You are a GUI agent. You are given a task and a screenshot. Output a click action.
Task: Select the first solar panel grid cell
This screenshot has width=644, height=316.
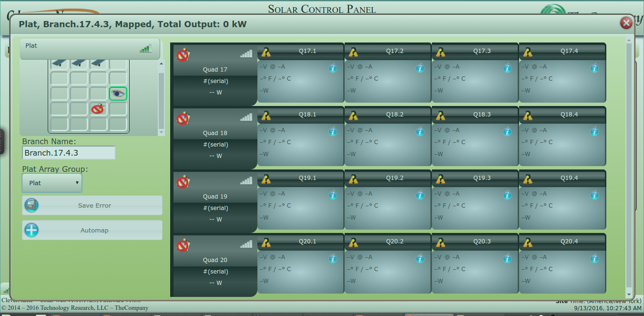coord(60,63)
